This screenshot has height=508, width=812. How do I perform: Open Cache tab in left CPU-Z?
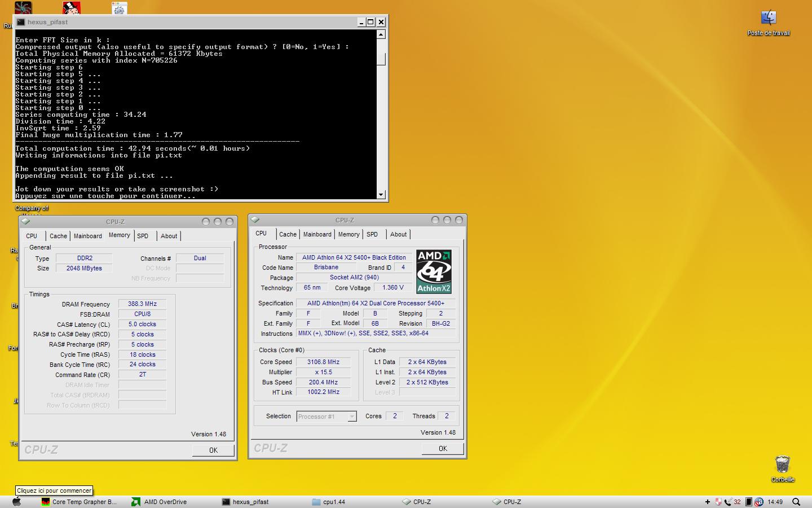(x=58, y=236)
